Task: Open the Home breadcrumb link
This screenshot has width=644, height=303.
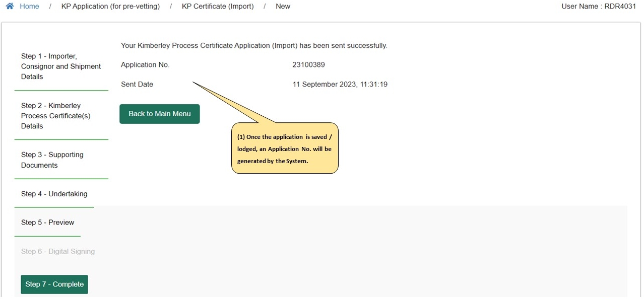Action: point(29,7)
